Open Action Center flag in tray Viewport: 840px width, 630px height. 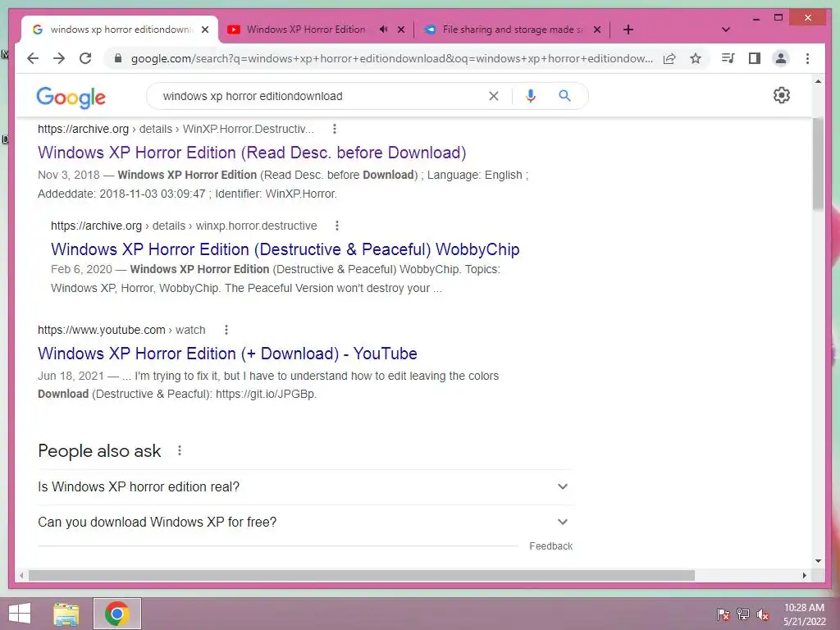click(x=723, y=614)
